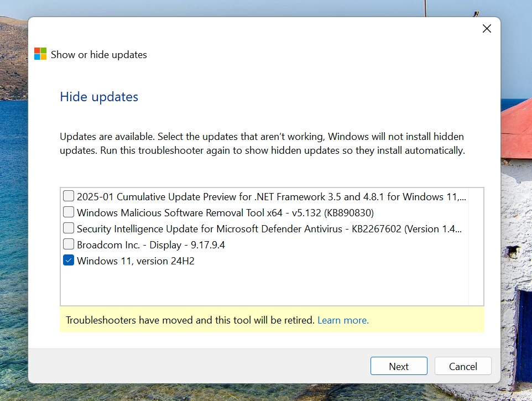532x401 pixels.
Task: Check Windows Malicious Software Removal Tool x64
Action: (x=68, y=211)
